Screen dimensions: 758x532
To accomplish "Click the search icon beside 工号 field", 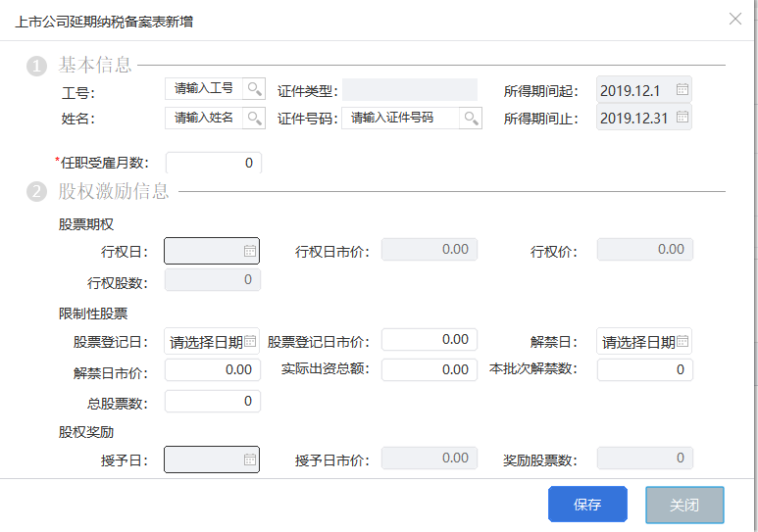I will point(254,89).
